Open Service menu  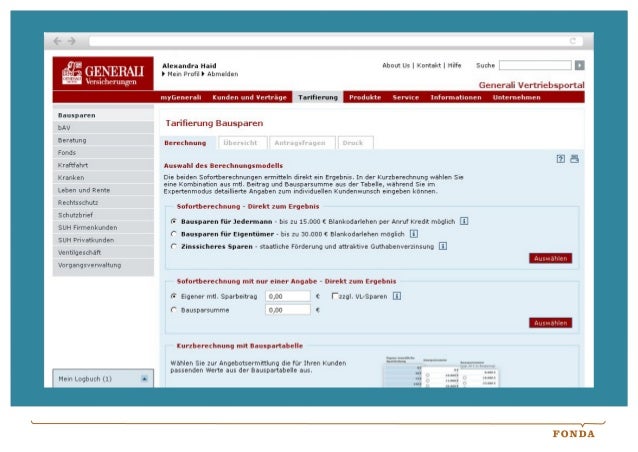point(406,97)
